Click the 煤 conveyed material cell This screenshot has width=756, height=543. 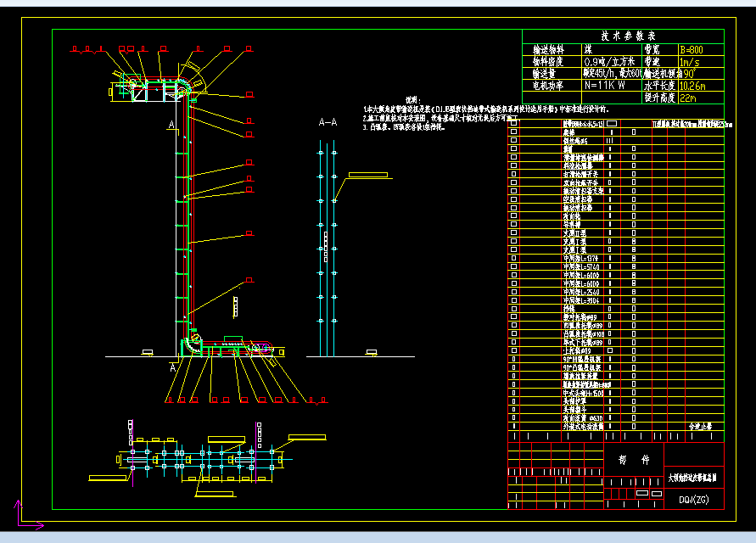tap(588, 50)
